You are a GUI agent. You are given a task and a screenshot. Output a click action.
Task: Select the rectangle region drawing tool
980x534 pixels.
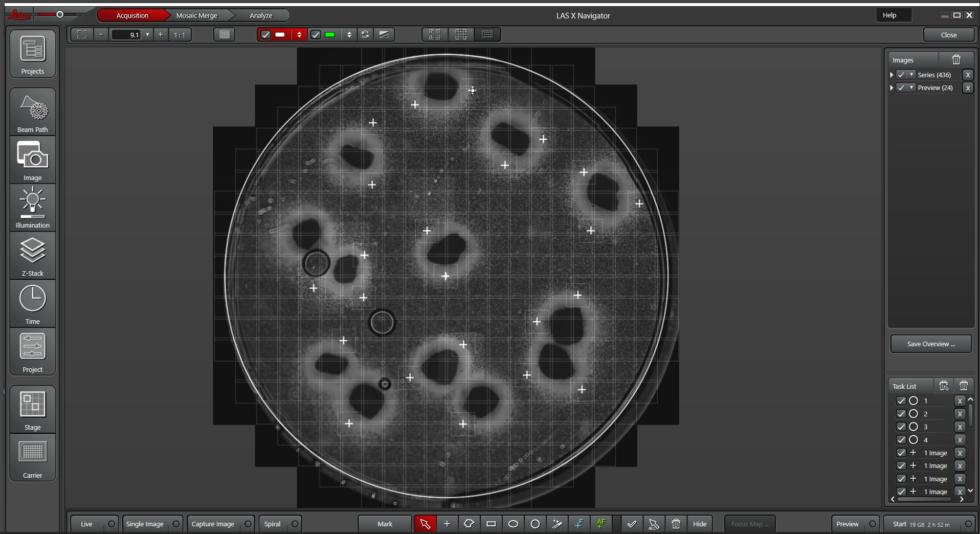click(x=491, y=524)
